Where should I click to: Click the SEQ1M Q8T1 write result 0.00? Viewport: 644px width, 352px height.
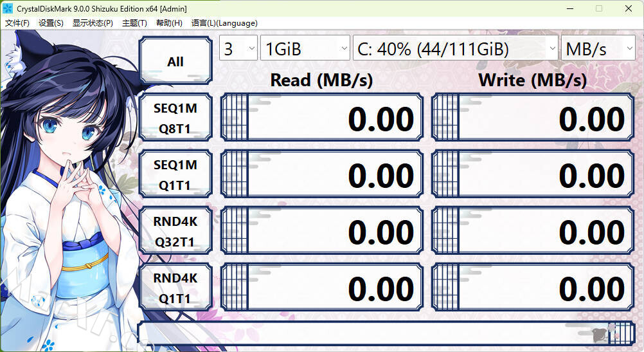[x=533, y=118]
